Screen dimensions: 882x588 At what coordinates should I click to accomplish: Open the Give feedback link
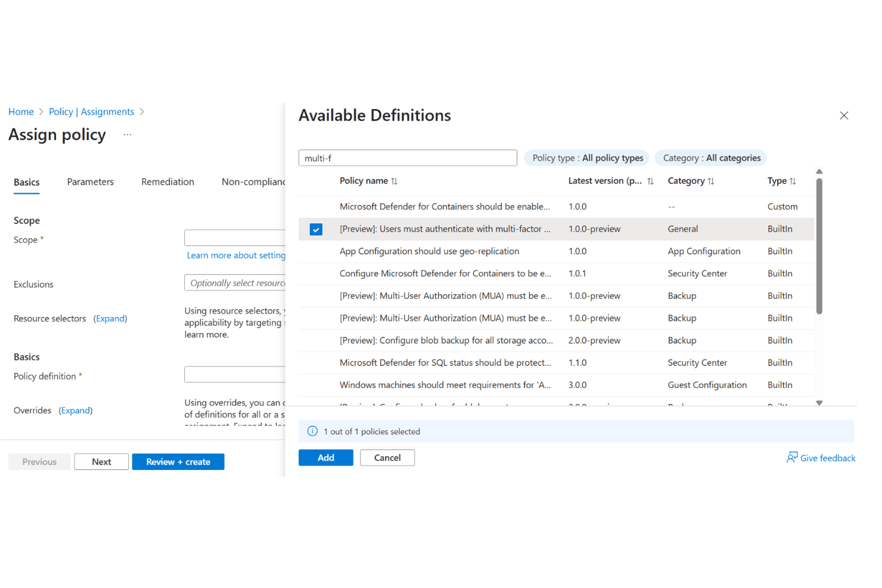(x=828, y=458)
